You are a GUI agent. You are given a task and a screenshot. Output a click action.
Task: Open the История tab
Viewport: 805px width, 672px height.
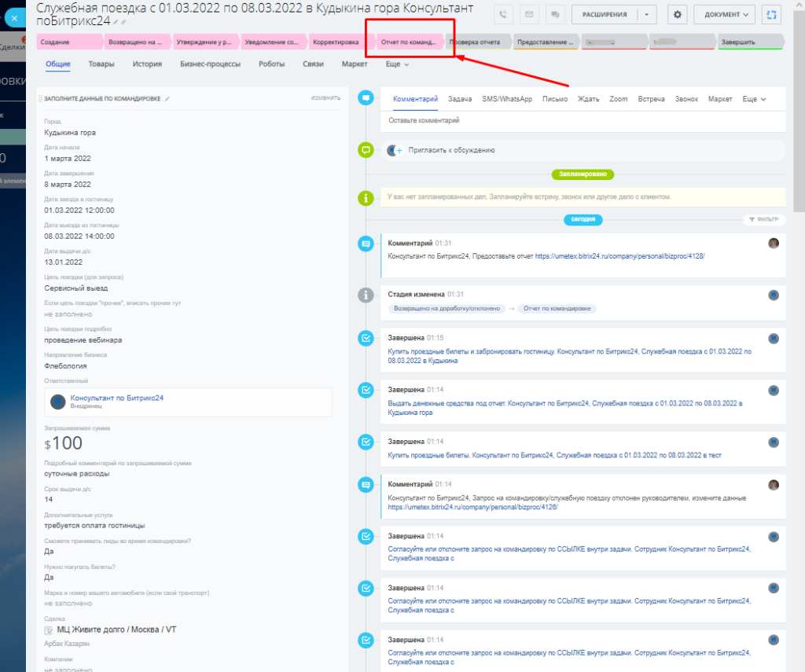pyautogui.click(x=147, y=64)
